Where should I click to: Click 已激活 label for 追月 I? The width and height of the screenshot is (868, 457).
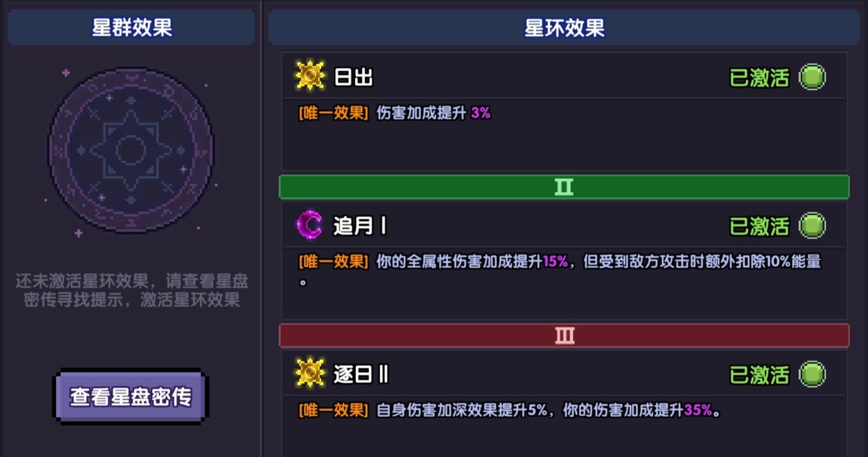(x=759, y=226)
